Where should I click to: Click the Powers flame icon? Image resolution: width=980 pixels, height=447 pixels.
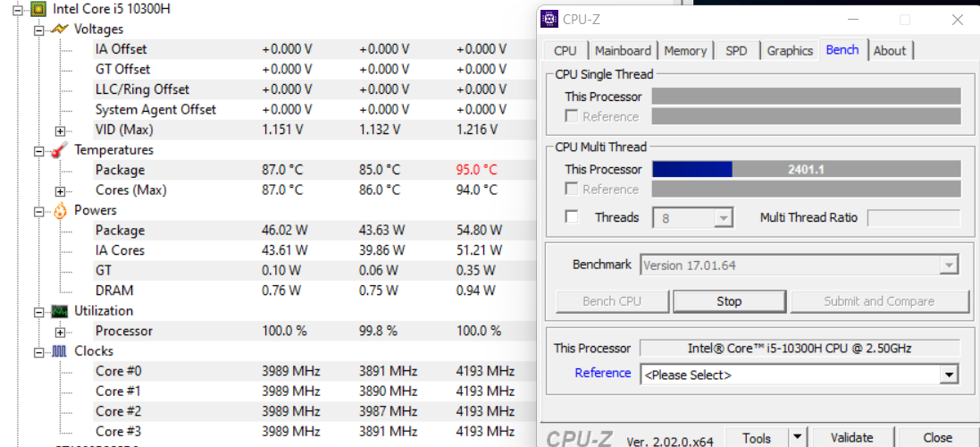tap(60, 210)
